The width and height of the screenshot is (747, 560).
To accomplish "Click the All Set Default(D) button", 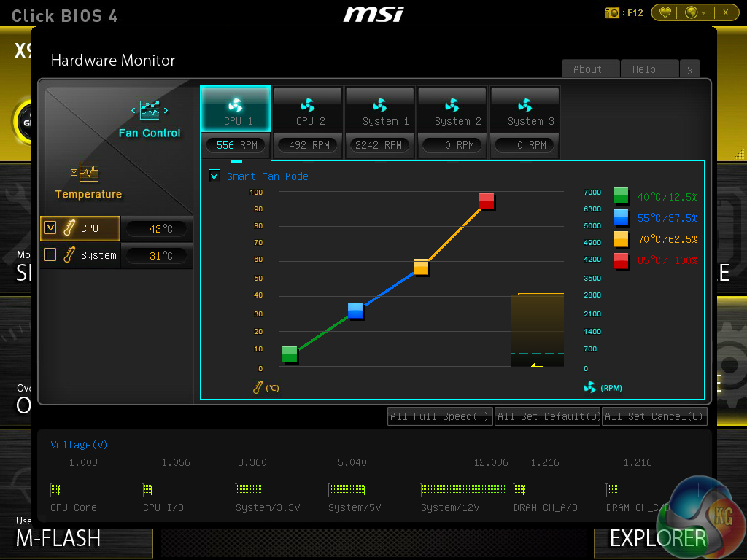I will pyautogui.click(x=547, y=416).
